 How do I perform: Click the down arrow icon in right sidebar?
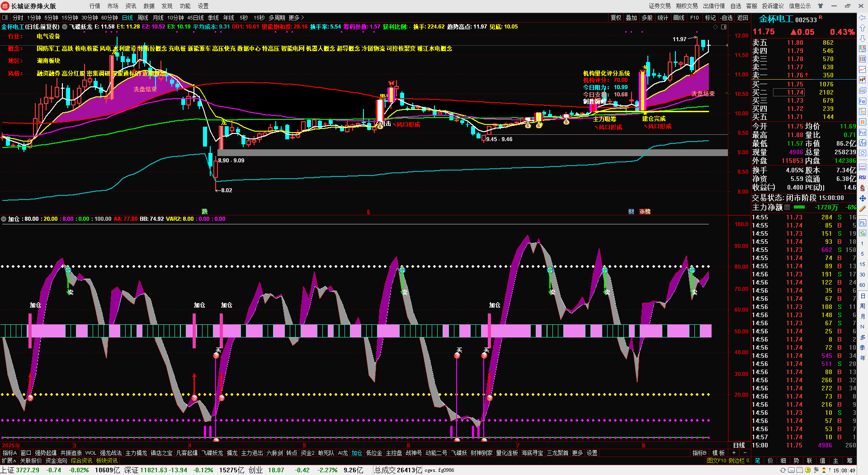(x=863, y=38)
